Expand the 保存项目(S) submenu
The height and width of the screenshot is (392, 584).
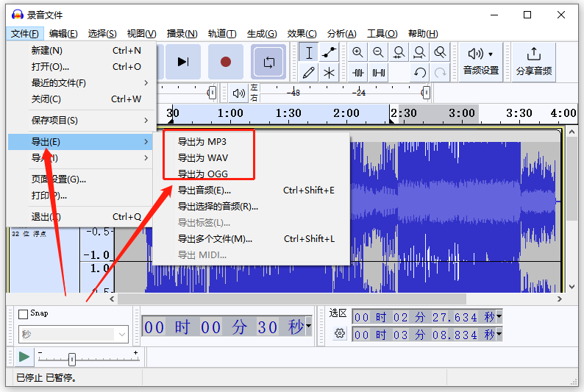point(80,120)
